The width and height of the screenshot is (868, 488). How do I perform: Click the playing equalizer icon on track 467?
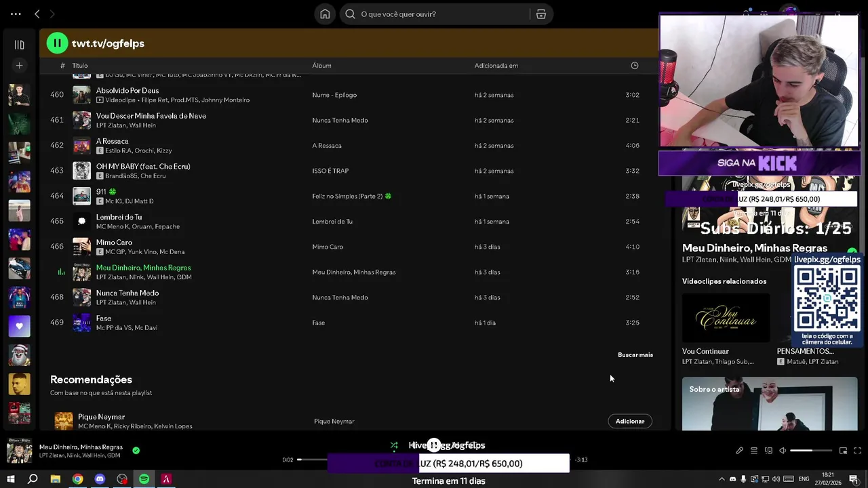61,272
